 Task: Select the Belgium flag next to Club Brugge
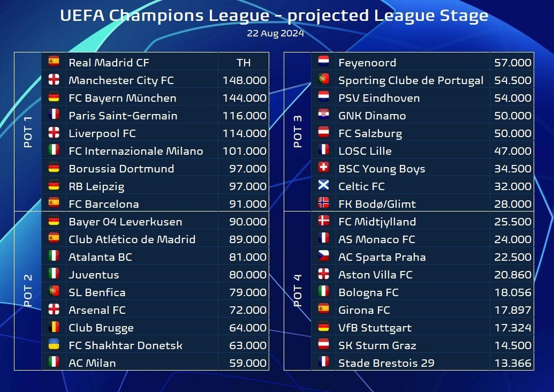click(54, 326)
